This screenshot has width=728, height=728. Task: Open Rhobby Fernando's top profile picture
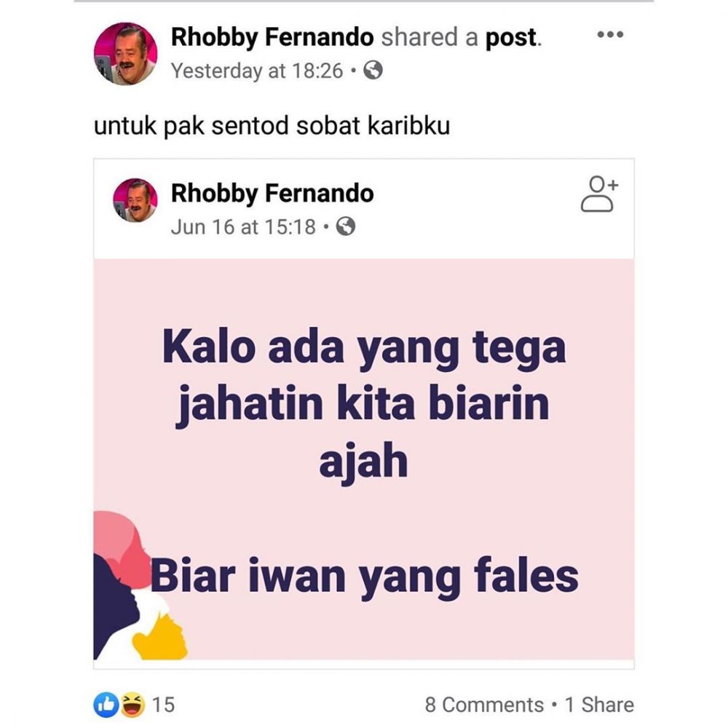tap(125, 54)
